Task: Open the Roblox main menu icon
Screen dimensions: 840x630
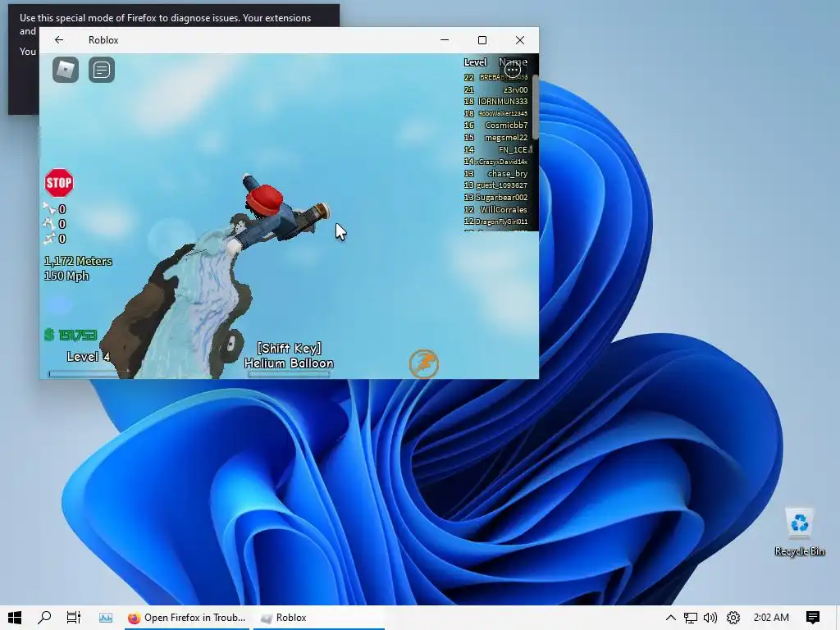Action: 66,71
